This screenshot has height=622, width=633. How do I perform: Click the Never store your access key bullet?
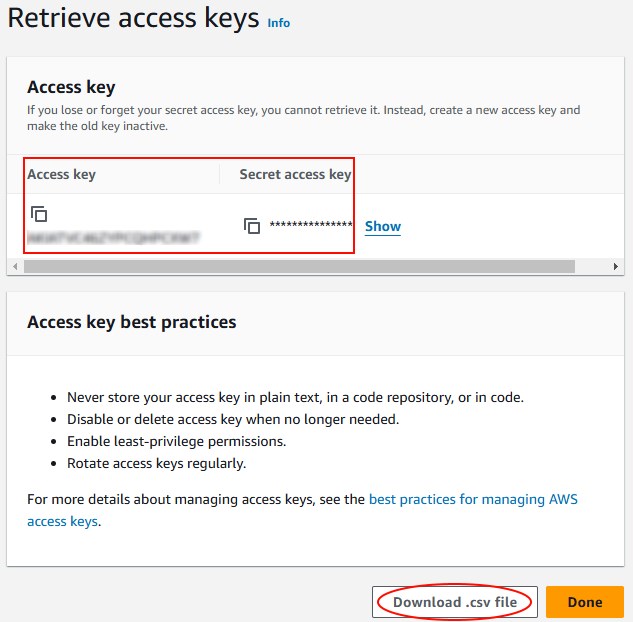pos(295,398)
